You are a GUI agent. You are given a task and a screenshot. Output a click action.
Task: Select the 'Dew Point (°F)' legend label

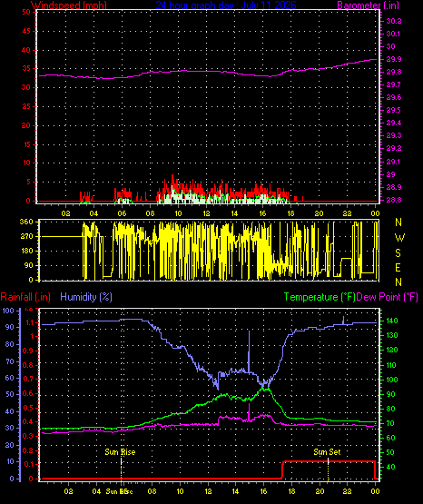tap(388, 297)
